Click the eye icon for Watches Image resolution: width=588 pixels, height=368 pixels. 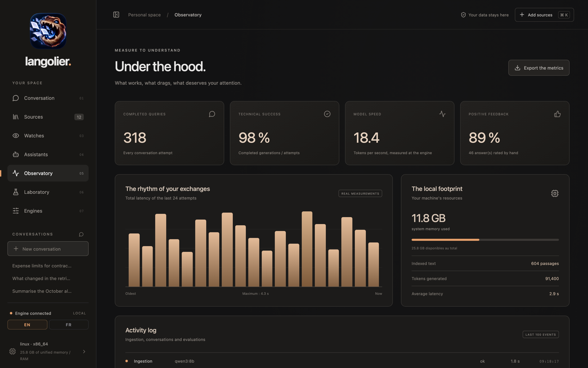[16, 135]
